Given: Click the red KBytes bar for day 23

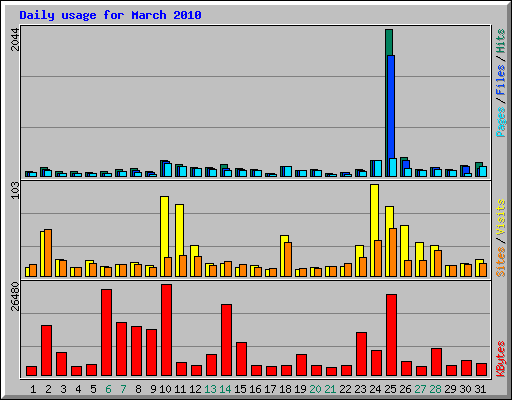Looking at the screenshot, I should 361,354.
